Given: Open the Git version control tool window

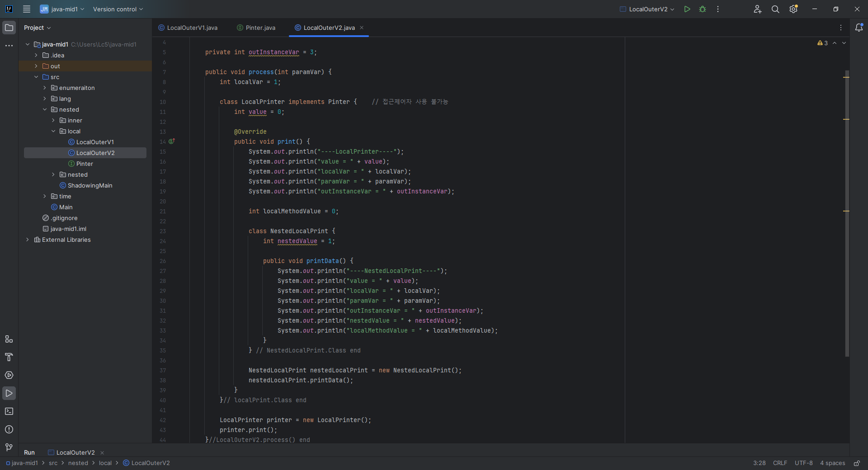Looking at the screenshot, I should (x=9, y=447).
